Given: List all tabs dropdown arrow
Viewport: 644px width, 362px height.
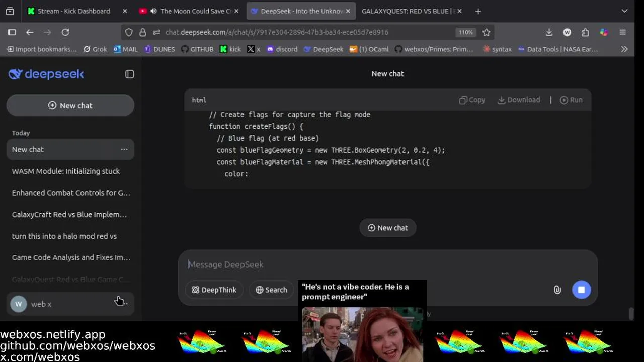Looking at the screenshot, I should coord(624,11).
